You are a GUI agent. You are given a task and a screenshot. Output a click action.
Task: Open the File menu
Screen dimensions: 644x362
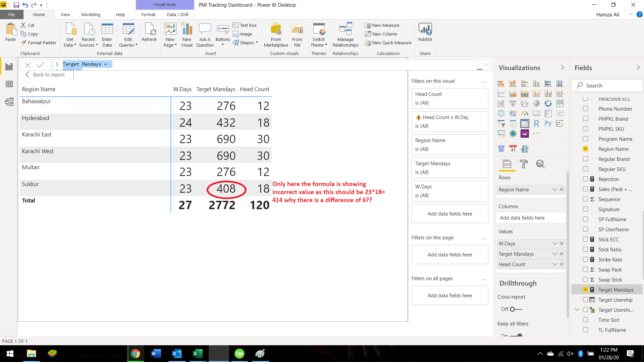click(11, 14)
